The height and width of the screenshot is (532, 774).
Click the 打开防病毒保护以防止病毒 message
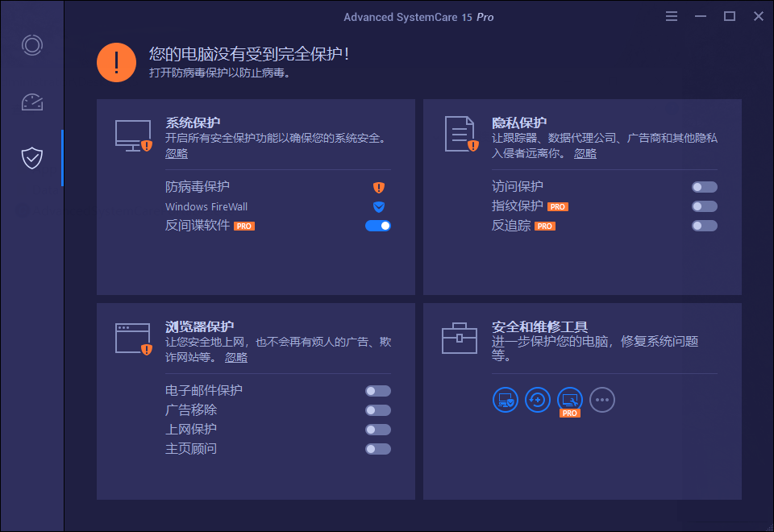[219, 73]
